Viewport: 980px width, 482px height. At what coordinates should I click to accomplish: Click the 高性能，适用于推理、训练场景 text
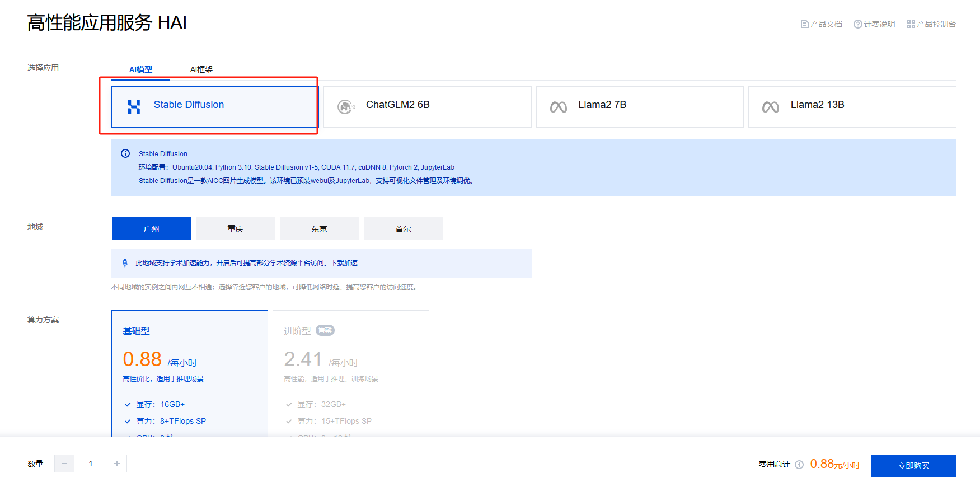[331, 379]
